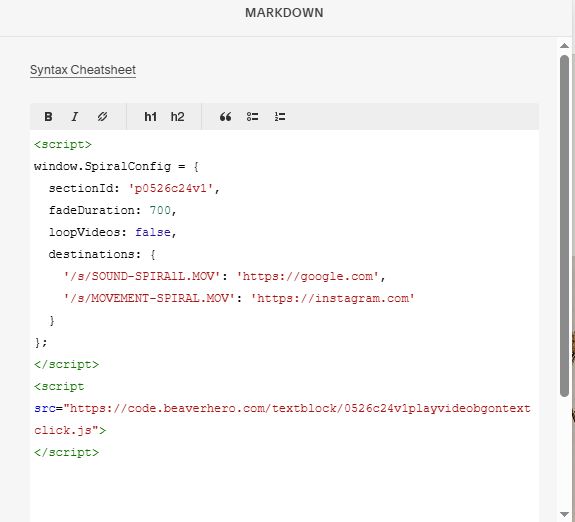Place cursor on the fadeDuration 700 value

160,210
